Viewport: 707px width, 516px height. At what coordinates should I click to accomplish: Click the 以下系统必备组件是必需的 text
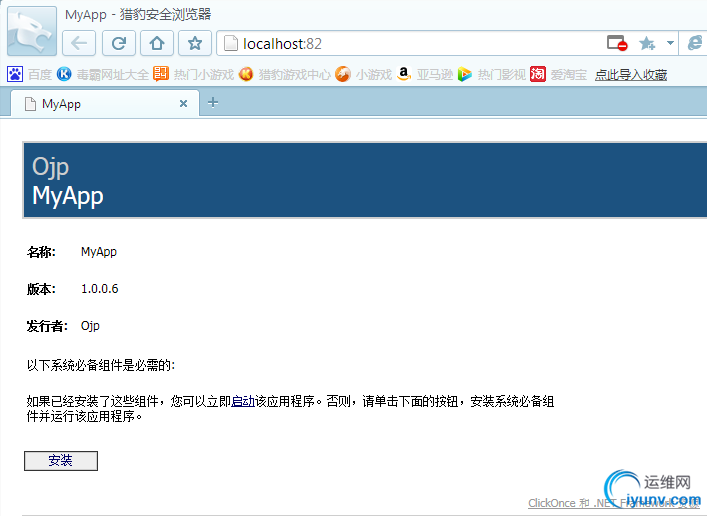click(x=101, y=365)
